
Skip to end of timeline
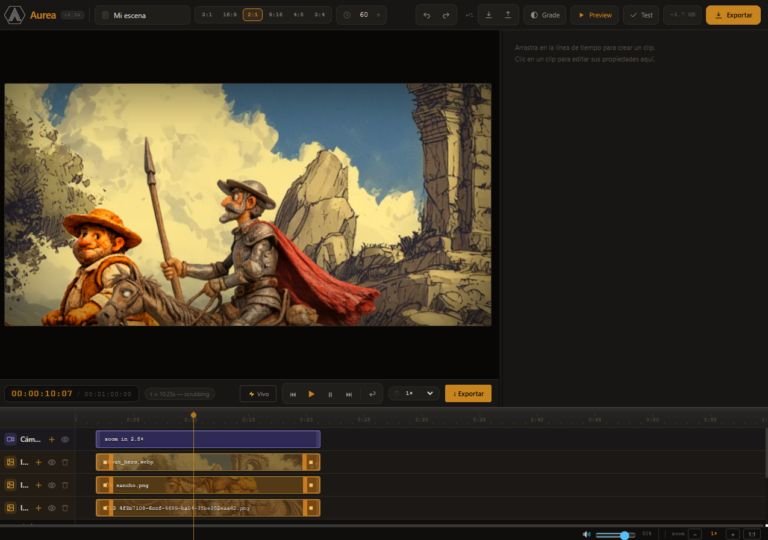tap(349, 394)
